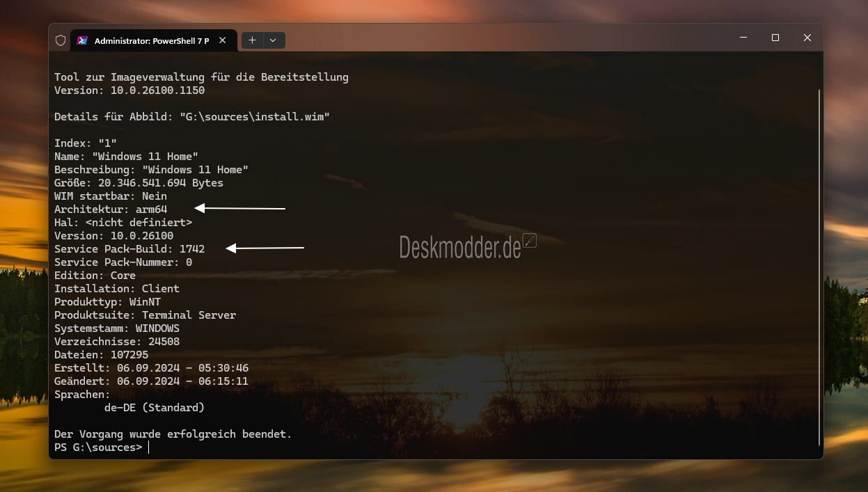Select the Administrator: PowerShell 7 tab
868x492 pixels.
click(x=152, y=40)
